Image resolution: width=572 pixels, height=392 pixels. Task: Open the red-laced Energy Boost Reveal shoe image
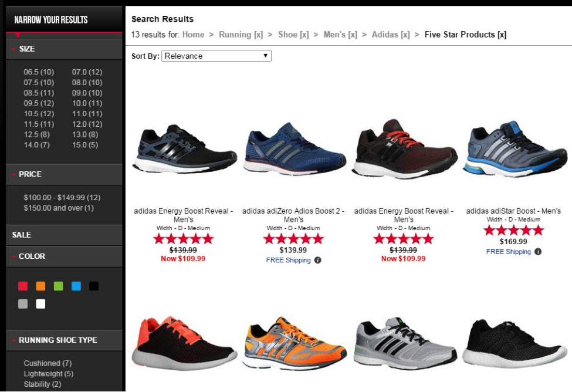[x=404, y=149]
